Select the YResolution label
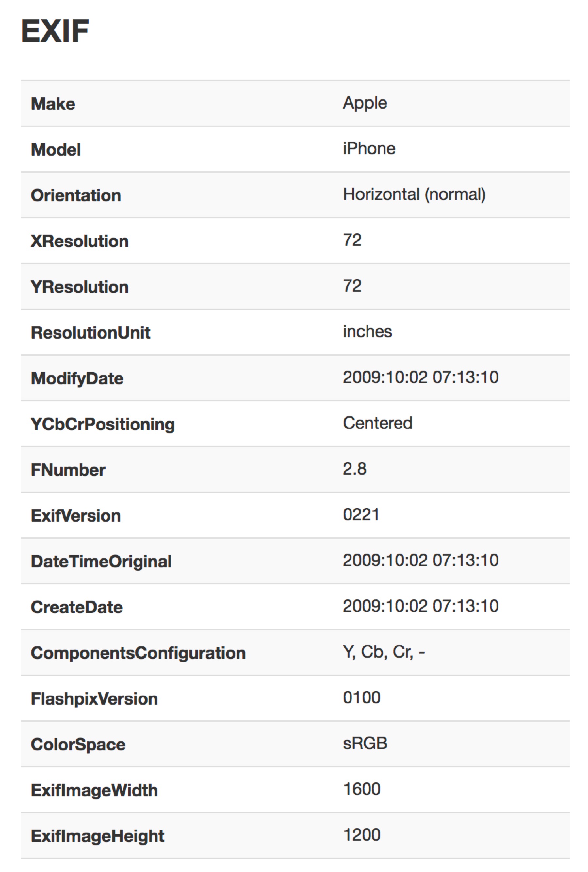 (x=80, y=287)
